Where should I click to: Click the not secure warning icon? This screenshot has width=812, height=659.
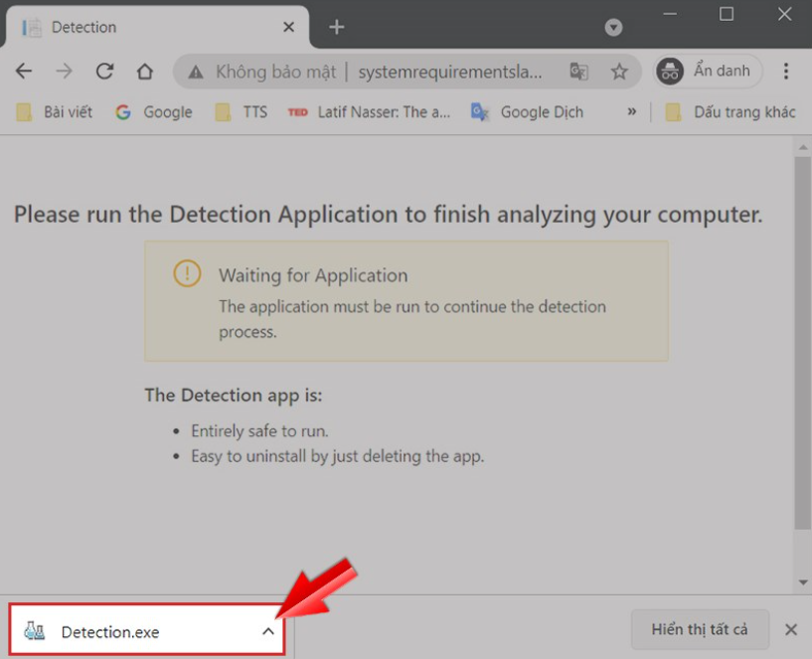196,72
